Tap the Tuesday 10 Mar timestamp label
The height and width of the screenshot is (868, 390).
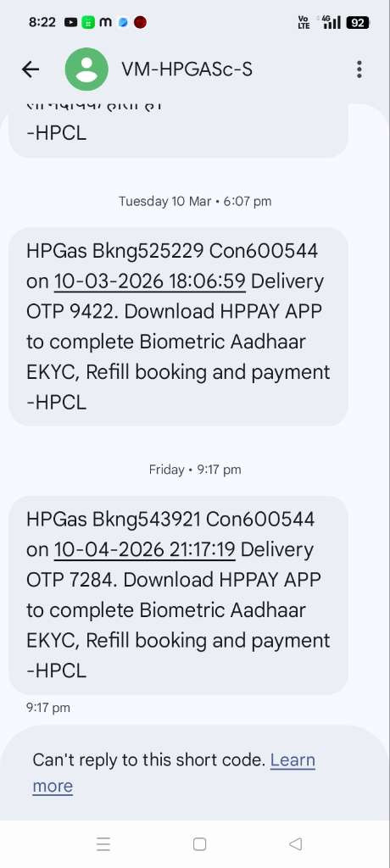(195, 201)
